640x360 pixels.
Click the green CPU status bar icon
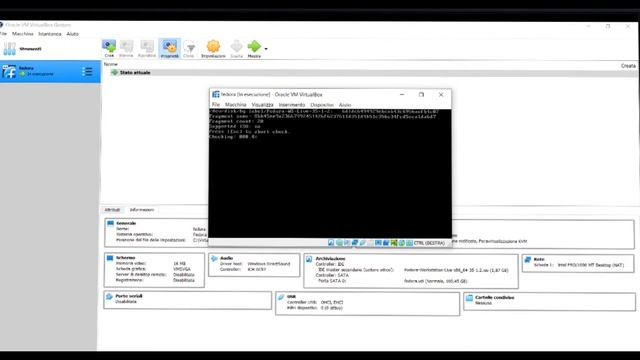pos(394,243)
